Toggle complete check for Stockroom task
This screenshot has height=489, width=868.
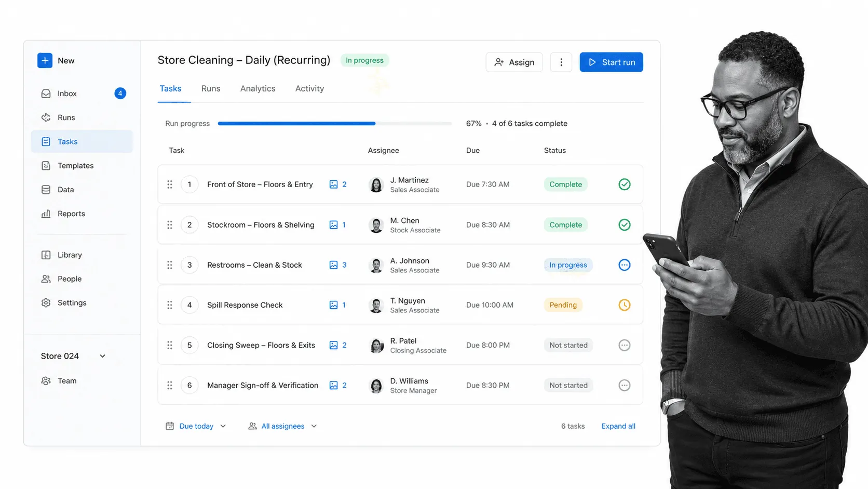coord(625,225)
